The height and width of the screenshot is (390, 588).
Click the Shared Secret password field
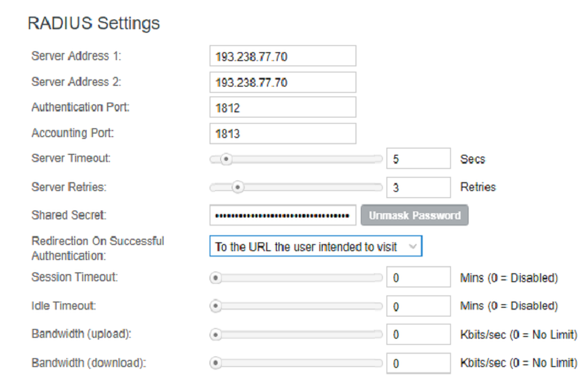(282, 215)
